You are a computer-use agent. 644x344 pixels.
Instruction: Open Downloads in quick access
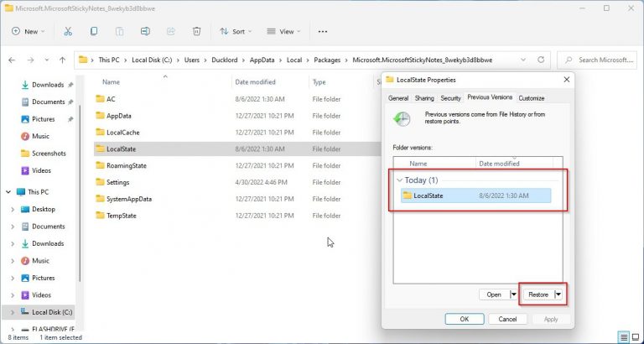pyautogui.click(x=48, y=85)
